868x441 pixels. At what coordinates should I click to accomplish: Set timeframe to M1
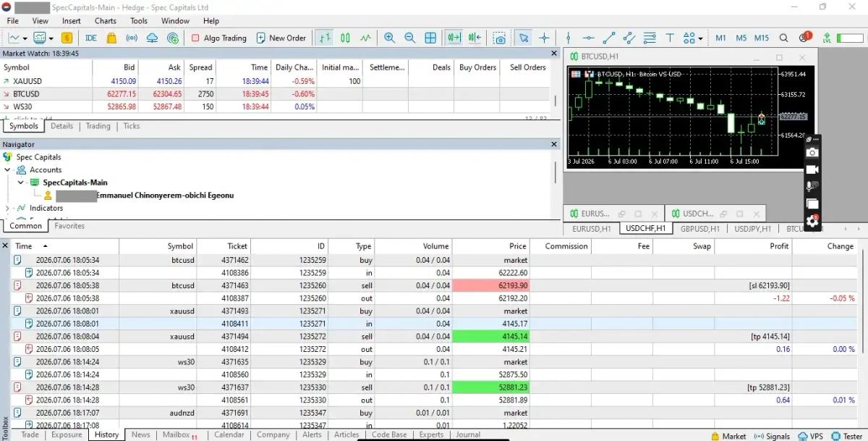(721, 38)
